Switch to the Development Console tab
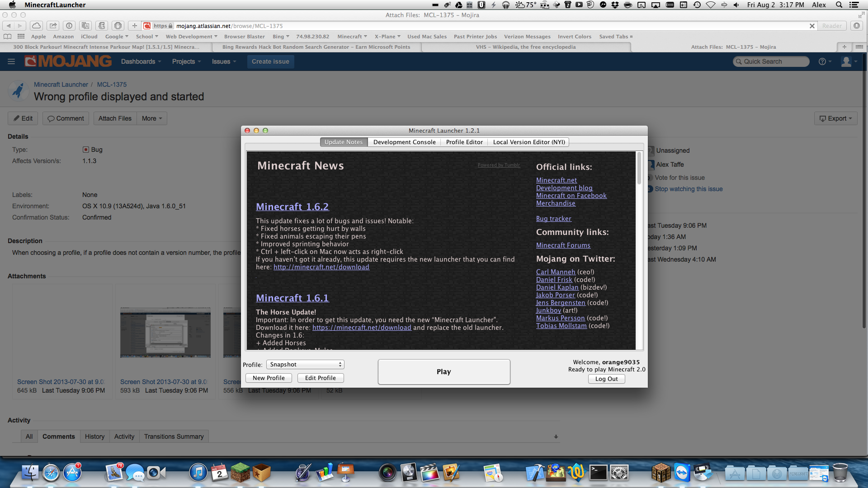Viewport: 868px width, 488px height. click(x=404, y=142)
